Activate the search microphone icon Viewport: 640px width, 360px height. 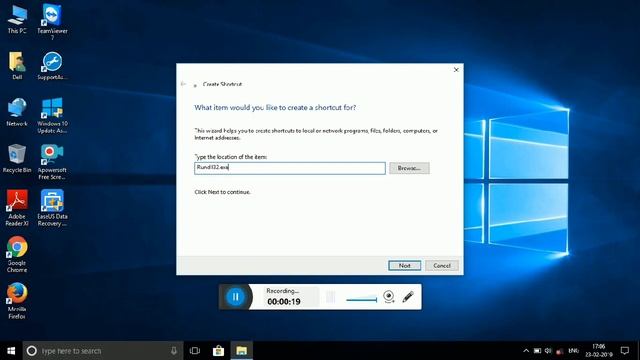pyautogui.click(x=174, y=351)
